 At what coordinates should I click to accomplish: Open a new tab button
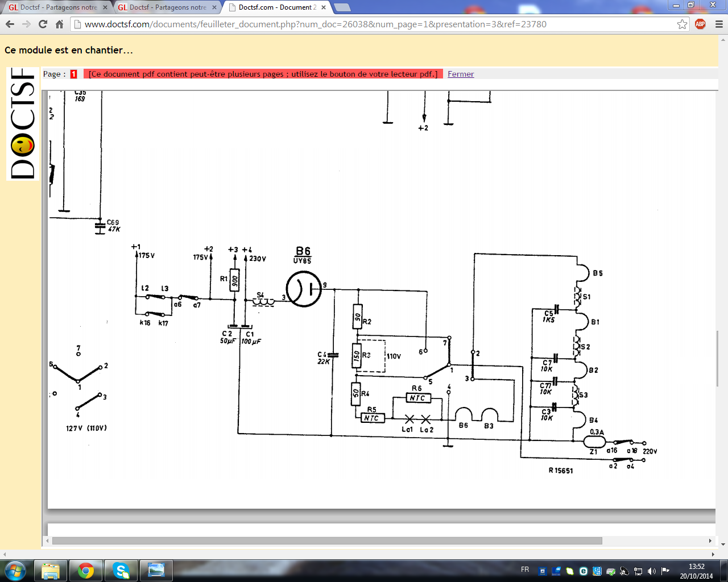pos(342,7)
